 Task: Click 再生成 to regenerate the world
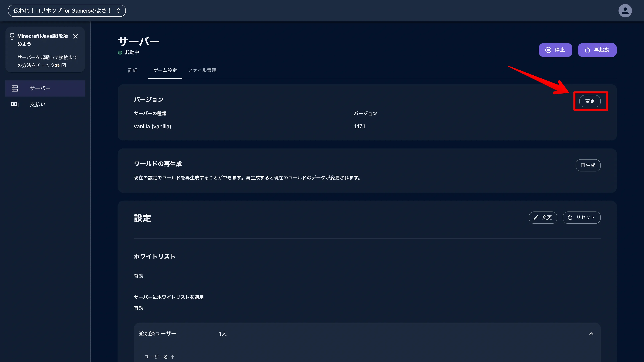tap(588, 165)
